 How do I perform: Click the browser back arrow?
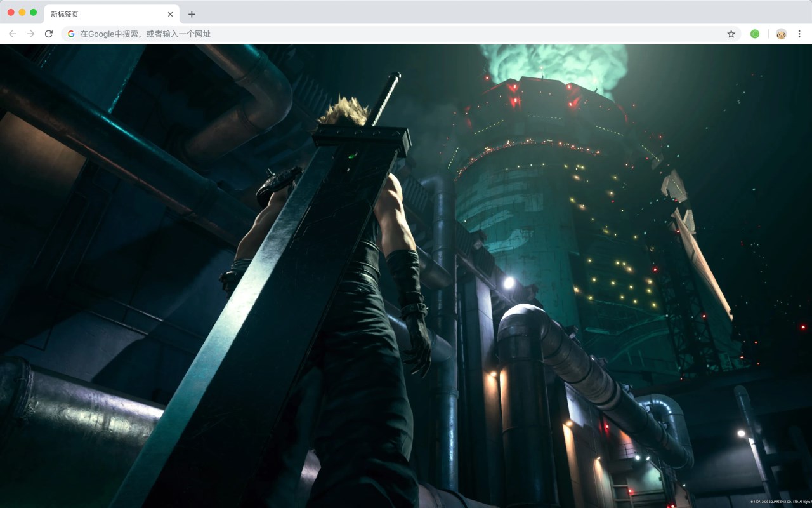(x=13, y=34)
